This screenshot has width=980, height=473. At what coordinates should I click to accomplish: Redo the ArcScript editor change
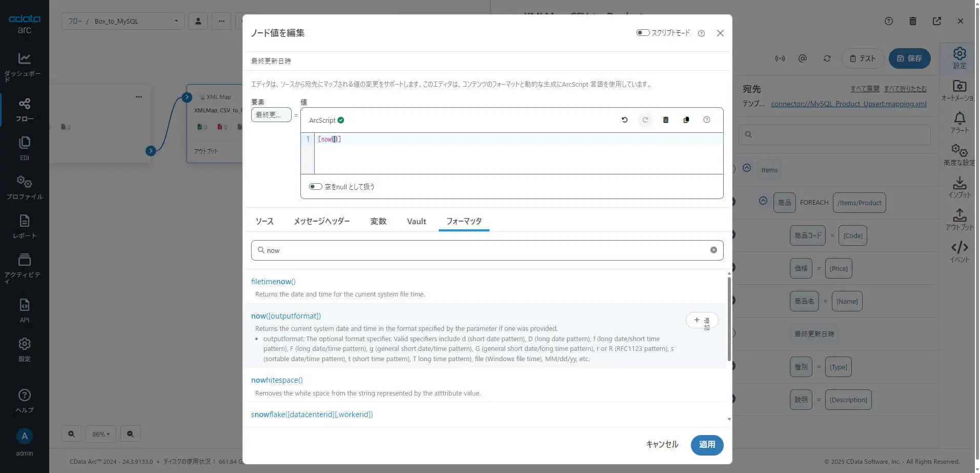(x=645, y=120)
